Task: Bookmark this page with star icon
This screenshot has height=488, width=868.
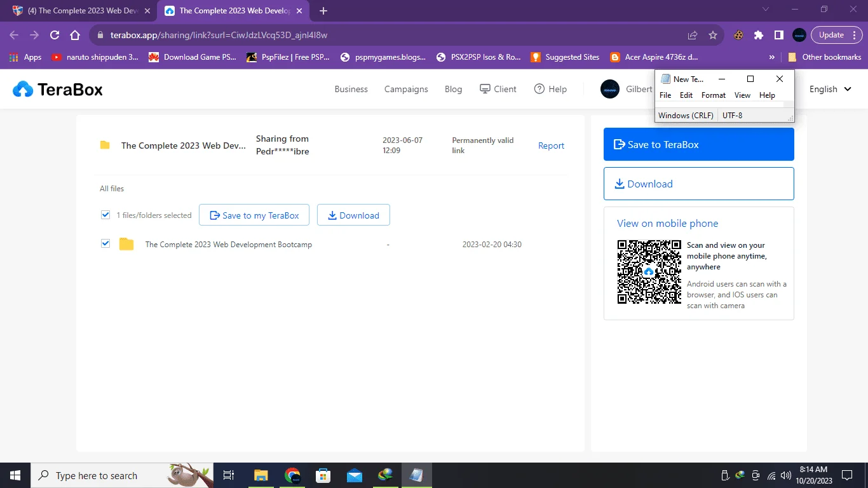Action: point(713,35)
